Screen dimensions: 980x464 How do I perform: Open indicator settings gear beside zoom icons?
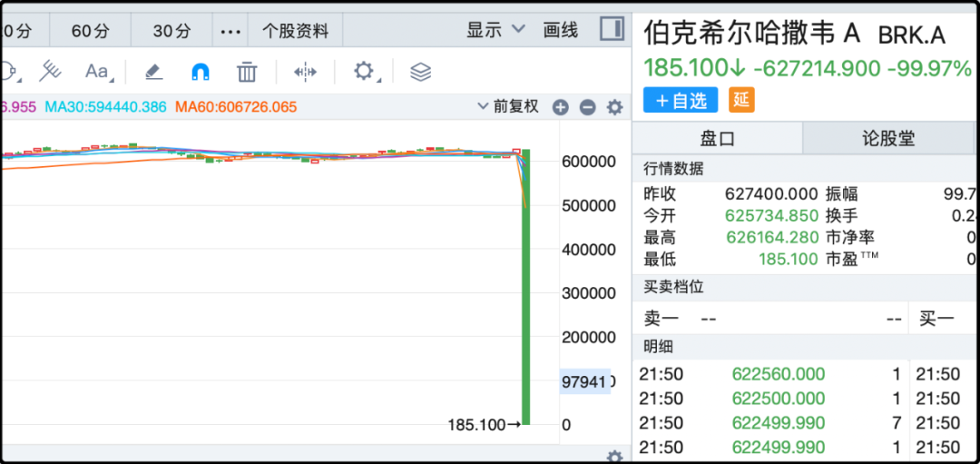tap(615, 107)
